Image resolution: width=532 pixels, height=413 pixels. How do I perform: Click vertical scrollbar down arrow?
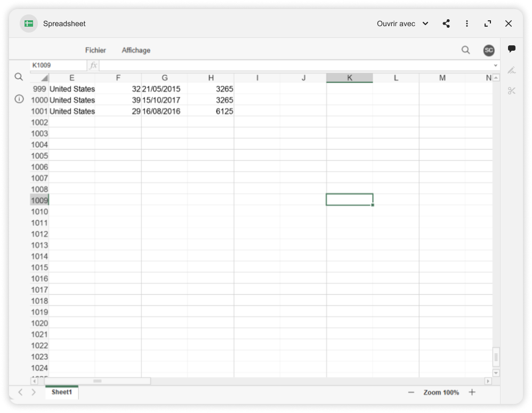pyautogui.click(x=496, y=373)
